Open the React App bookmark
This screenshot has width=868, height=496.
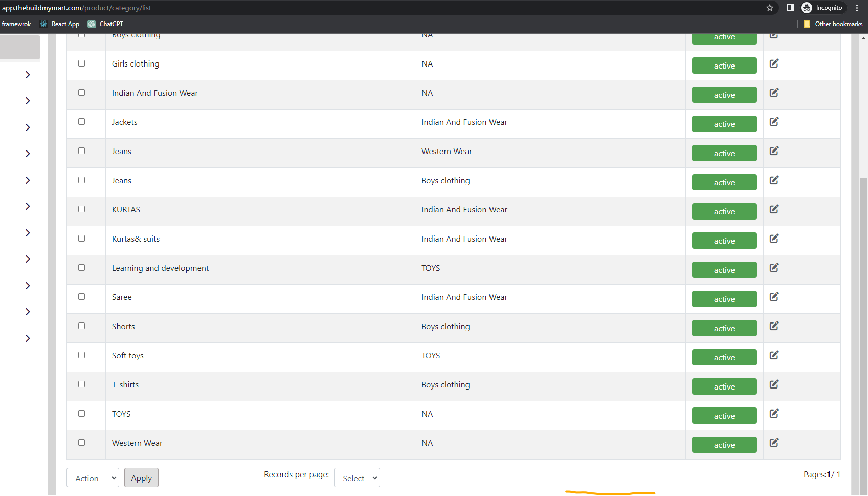coord(60,24)
